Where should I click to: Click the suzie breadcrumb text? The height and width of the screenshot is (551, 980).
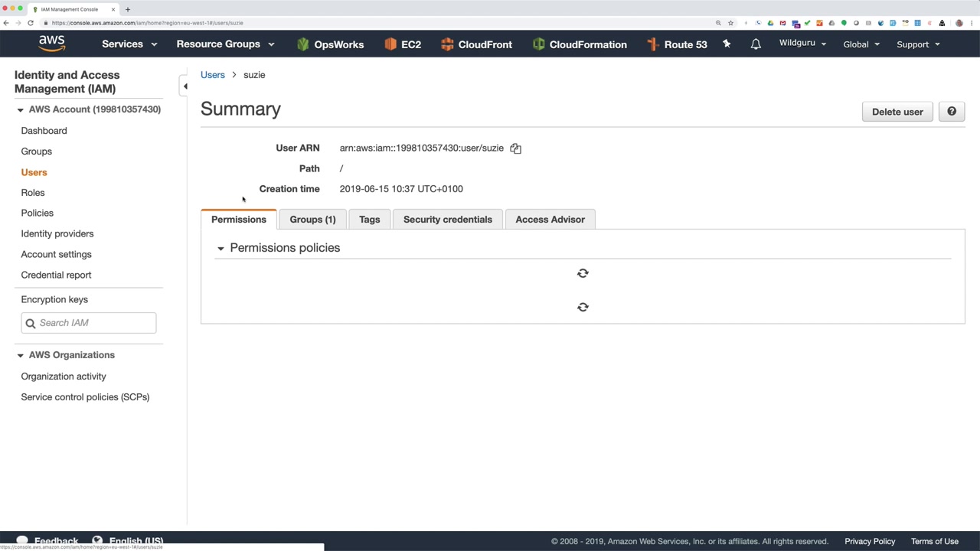point(254,75)
